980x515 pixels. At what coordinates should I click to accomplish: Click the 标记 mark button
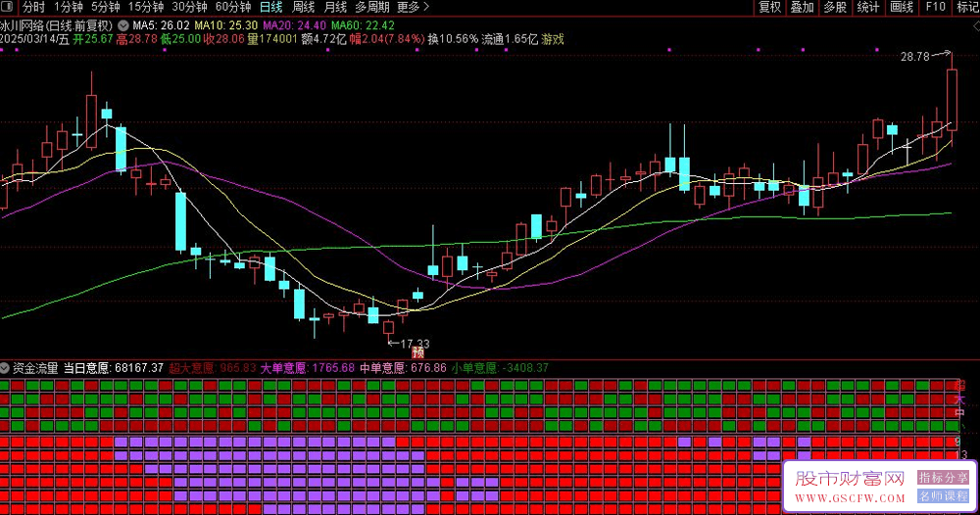click(x=967, y=7)
